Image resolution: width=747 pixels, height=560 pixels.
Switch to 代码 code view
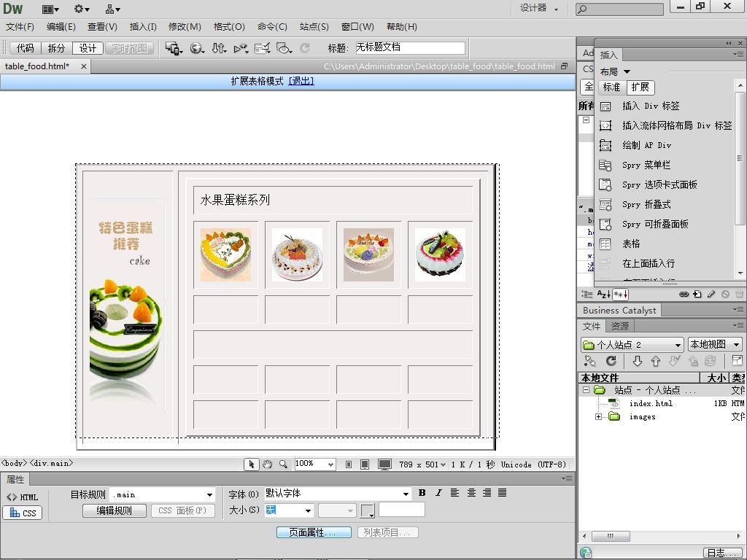pyautogui.click(x=26, y=48)
